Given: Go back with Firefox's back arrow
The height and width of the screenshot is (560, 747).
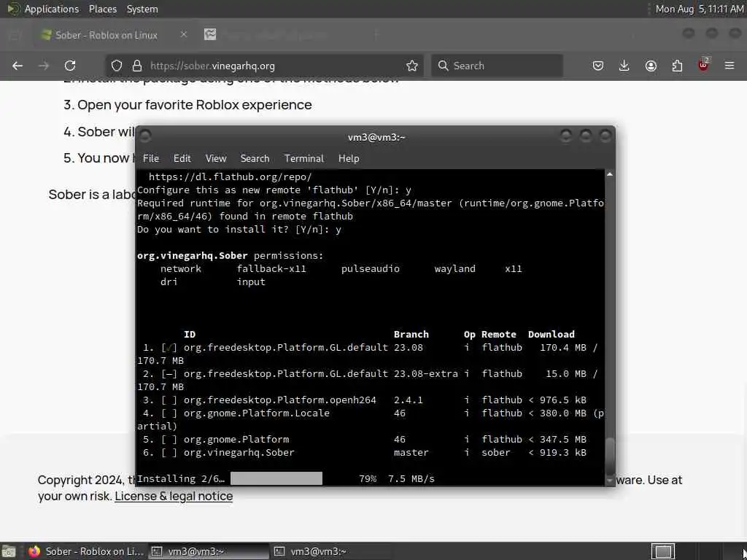Looking at the screenshot, I should [18, 66].
